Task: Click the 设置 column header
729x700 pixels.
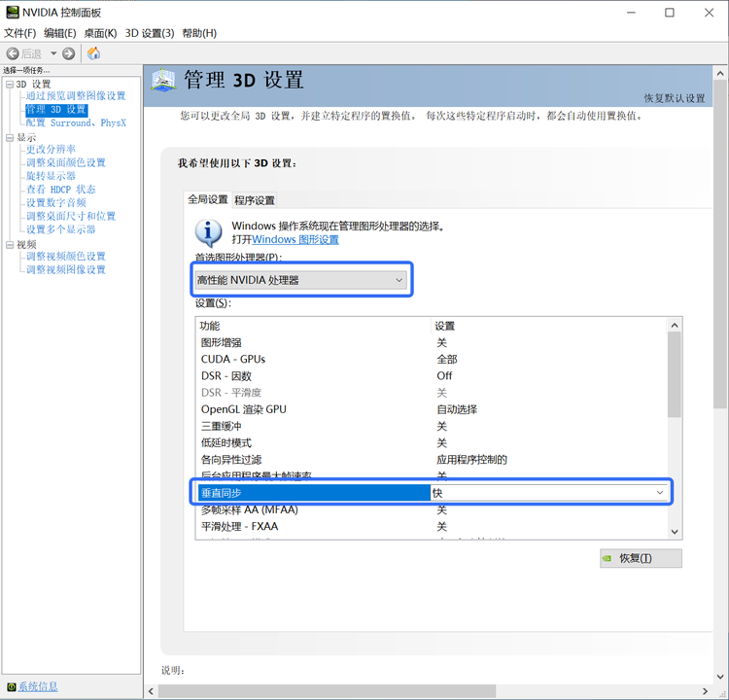Action: [x=549, y=326]
